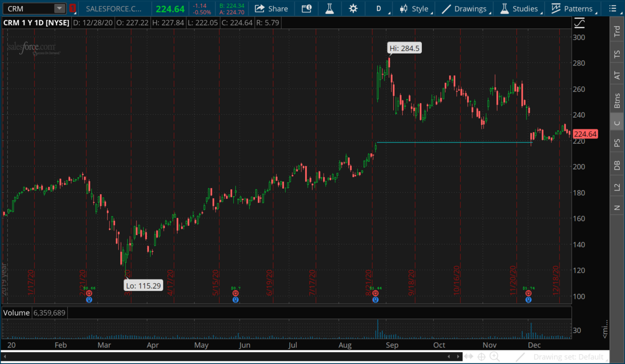Image resolution: width=625 pixels, height=364 pixels.
Task: Open the Btns sidebar tab
Action: click(x=617, y=99)
